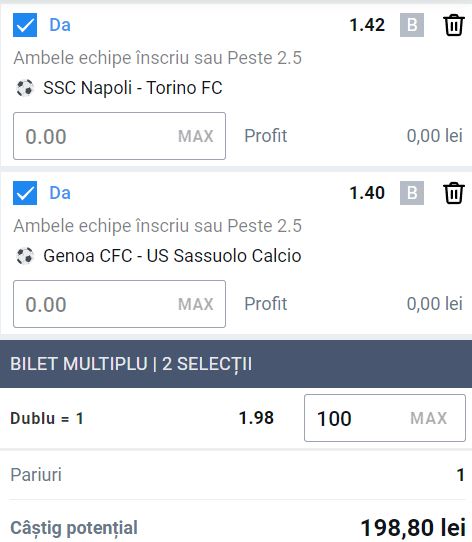The width and height of the screenshot is (472, 542).
Task: Click the Da label for the Genoa bet
Action: tap(60, 193)
